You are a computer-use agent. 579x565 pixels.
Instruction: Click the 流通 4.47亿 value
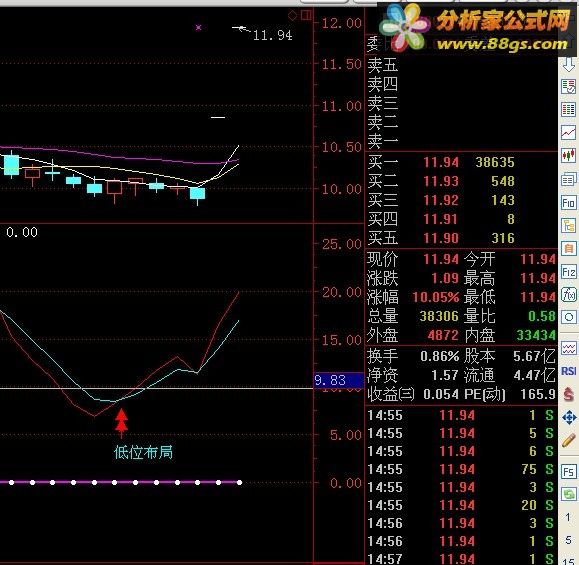point(534,375)
